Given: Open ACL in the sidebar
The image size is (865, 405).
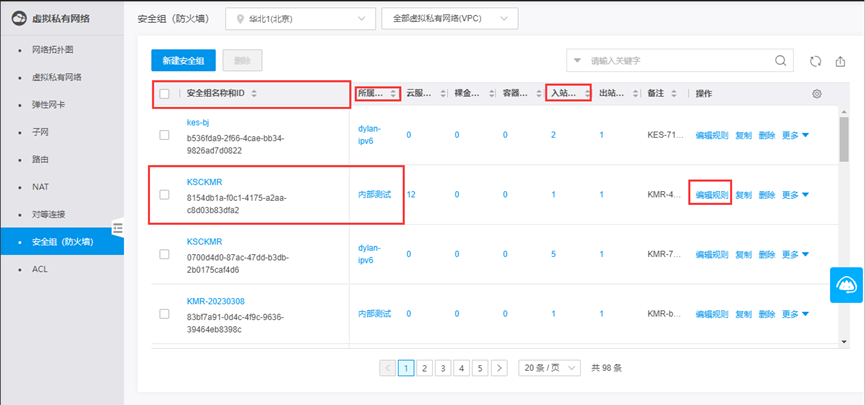Looking at the screenshot, I should pos(40,269).
